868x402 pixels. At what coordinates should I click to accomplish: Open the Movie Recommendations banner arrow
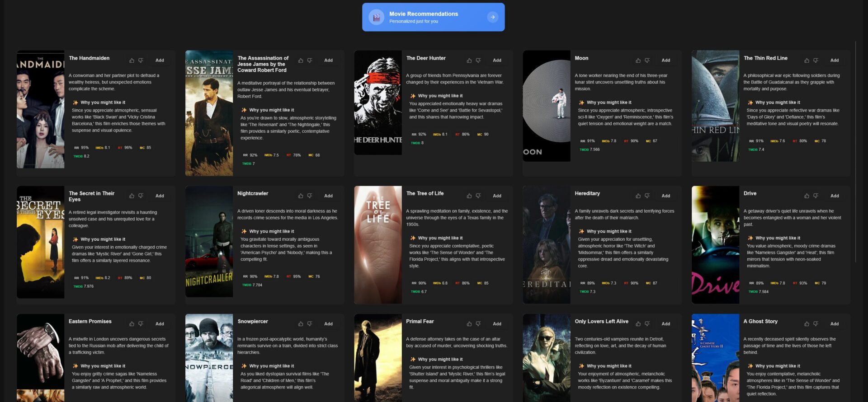click(x=492, y=17)
